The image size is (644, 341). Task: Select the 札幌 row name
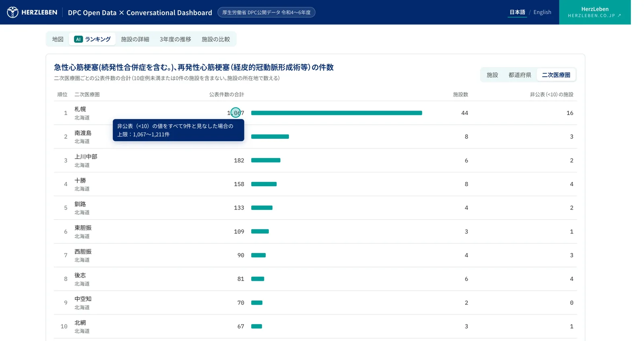[x=80, y=109]
